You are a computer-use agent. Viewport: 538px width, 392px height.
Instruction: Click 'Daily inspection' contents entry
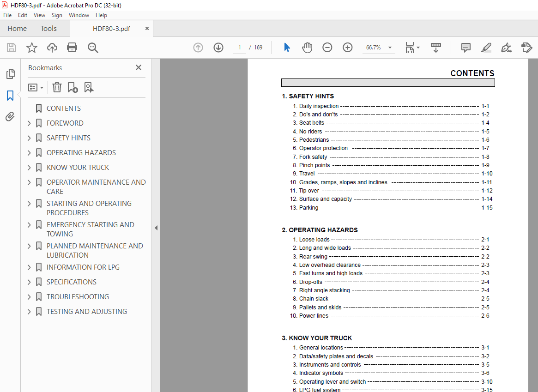pyautogui.click(x=319, y=106)
